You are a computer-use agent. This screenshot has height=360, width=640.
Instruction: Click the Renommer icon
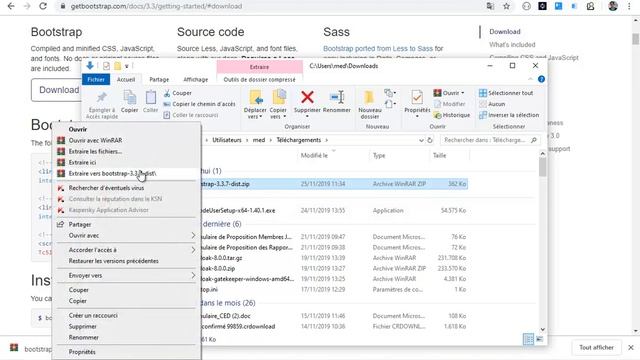coord(337,97)
